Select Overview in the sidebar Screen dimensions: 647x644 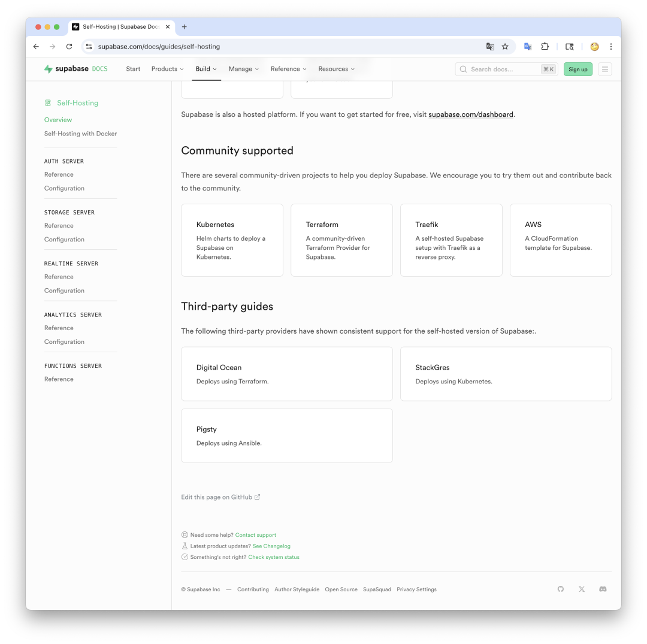coord(58,120)
